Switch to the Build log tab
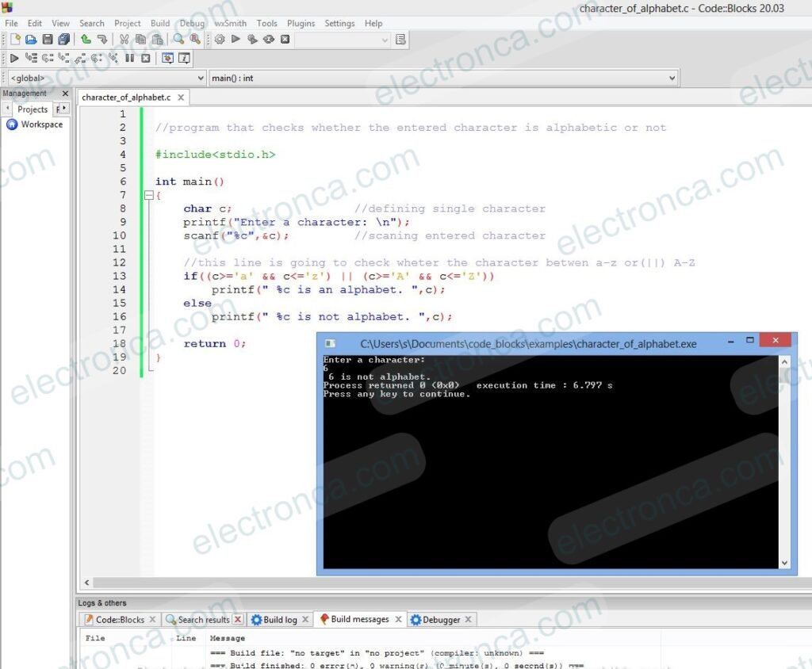Screen dimensions: 812x669 pyautogui.click(x=274, y=620)
